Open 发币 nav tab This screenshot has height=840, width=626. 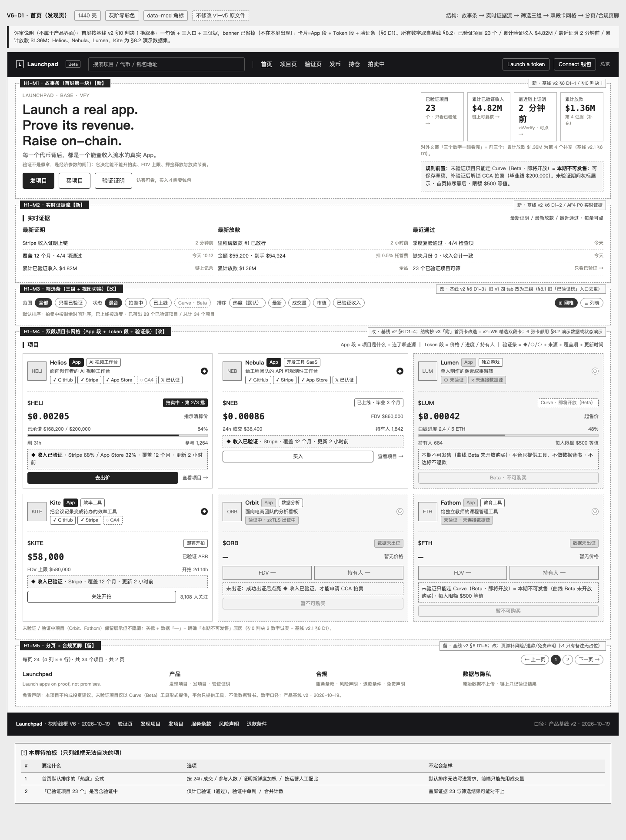[x=335, y=64]
